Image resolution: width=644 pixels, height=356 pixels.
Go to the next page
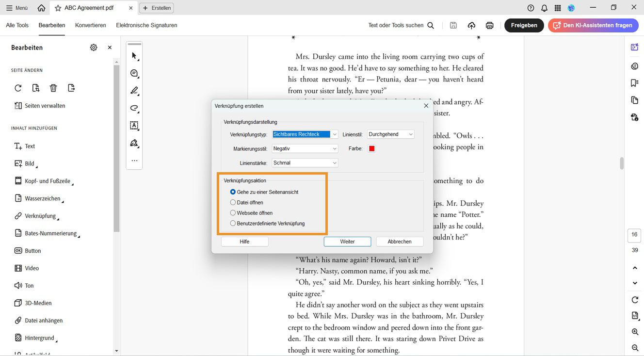point(635,283)
